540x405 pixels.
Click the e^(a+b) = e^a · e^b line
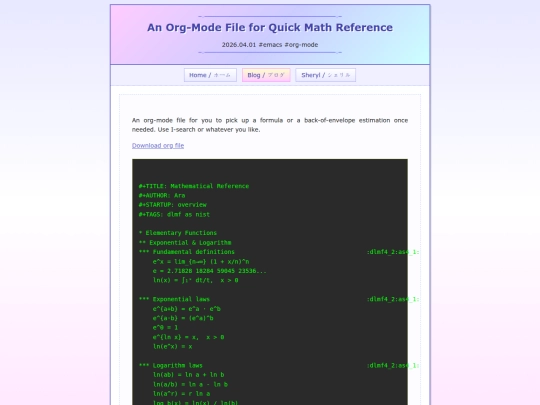click(187, 309)
